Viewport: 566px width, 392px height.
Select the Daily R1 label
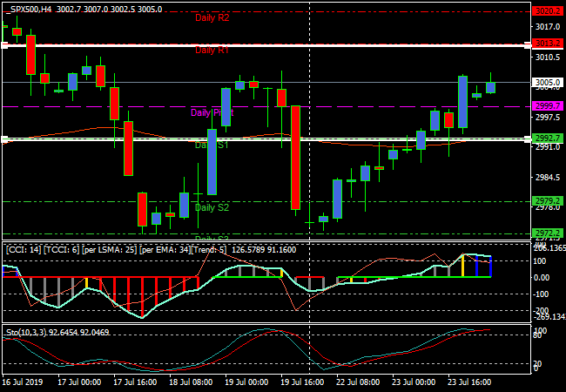tap(212, 50)
